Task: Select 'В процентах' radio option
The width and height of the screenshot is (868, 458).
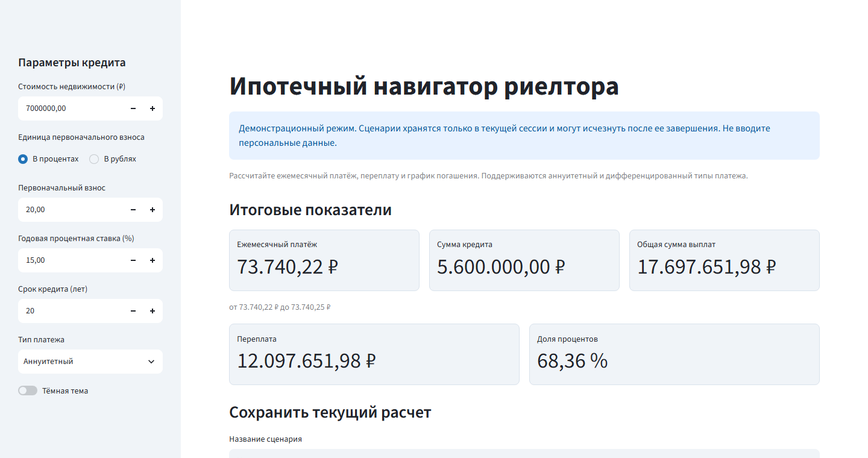Action: pyautogui.click(x=49, y=159)
